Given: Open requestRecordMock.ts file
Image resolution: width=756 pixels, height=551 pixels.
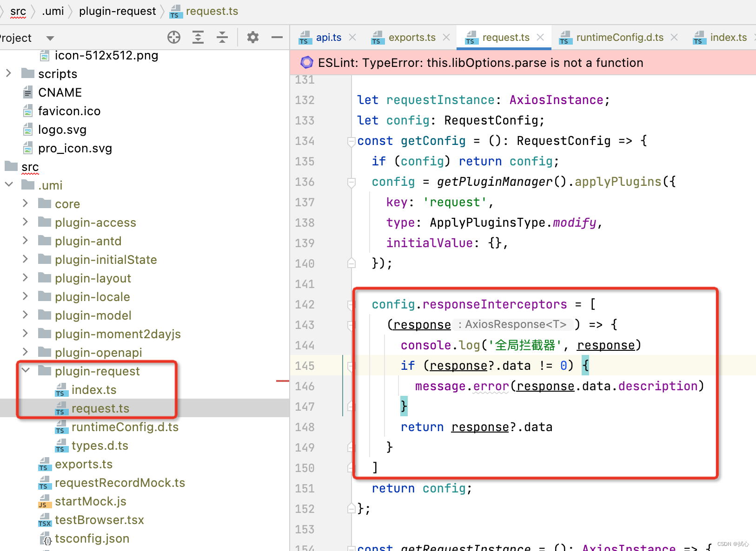Looking at the screenshot, I should tap(120, 483).
